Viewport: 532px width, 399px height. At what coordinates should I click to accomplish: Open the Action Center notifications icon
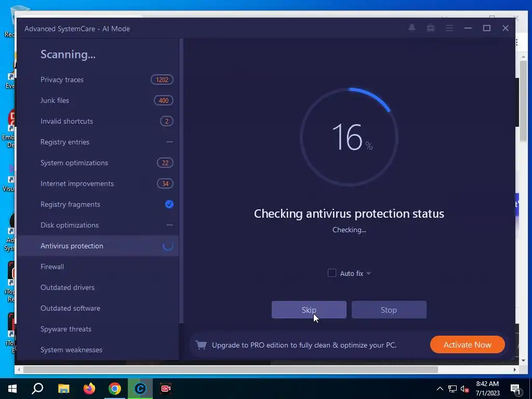[x=516, y=389]
